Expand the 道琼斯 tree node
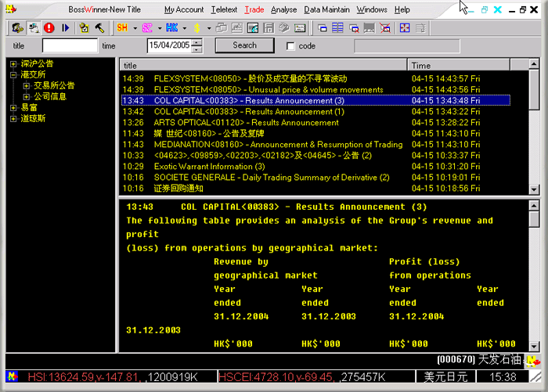548x392 pixels. click(x=13, y=119)
